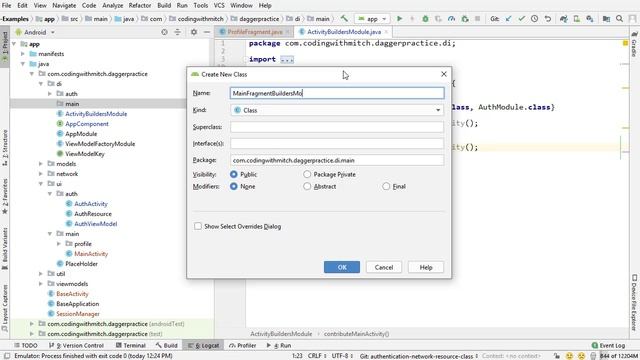The image size is (640, 360).
Task: Open Event Log in status bar
Action: point(608,345)
